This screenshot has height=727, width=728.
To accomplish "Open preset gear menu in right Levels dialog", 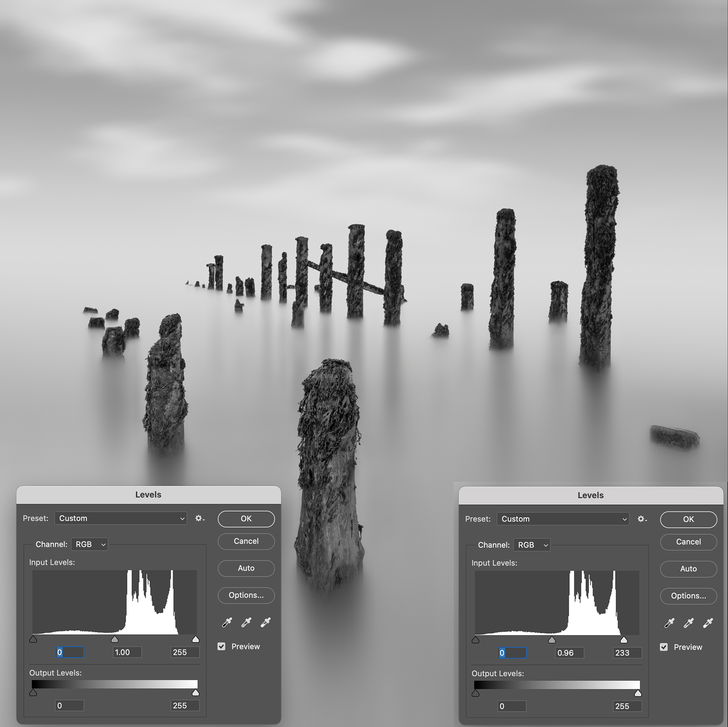I will click(642, 519).
